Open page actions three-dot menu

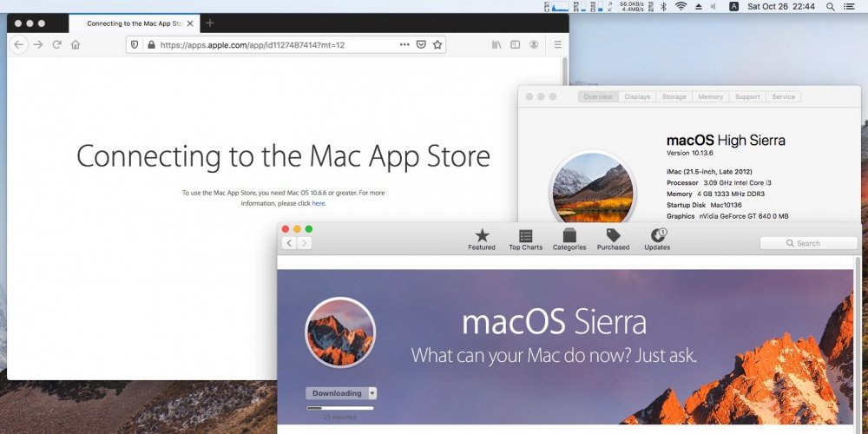click(x=404, y=45)
